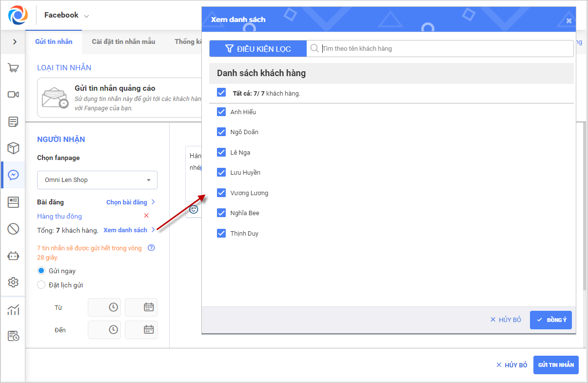Select the Gửi ngay radio option
The image size is (588, 383).
click(x=41, y=271)
